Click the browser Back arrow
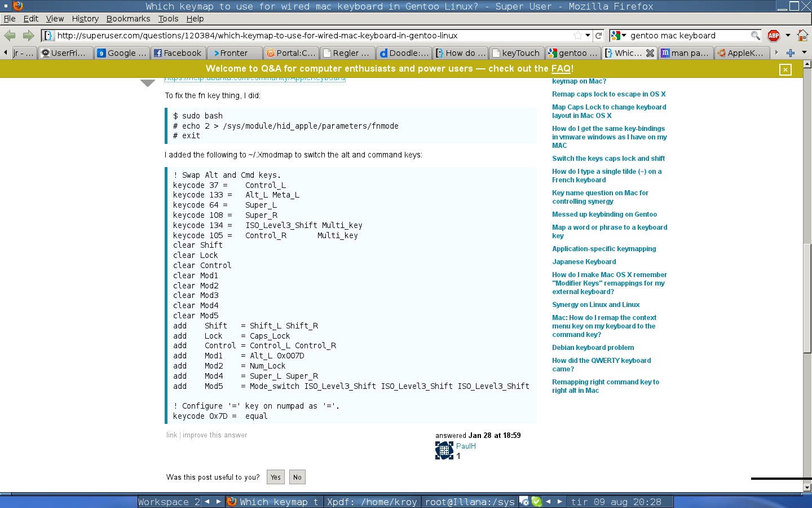812x508 pixels. pyautogui.click(x=10, y=36)
